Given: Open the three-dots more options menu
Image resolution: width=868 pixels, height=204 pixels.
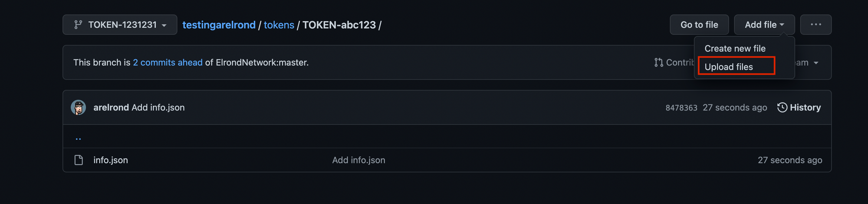Looking at the screenshot, I should [816, 25].
